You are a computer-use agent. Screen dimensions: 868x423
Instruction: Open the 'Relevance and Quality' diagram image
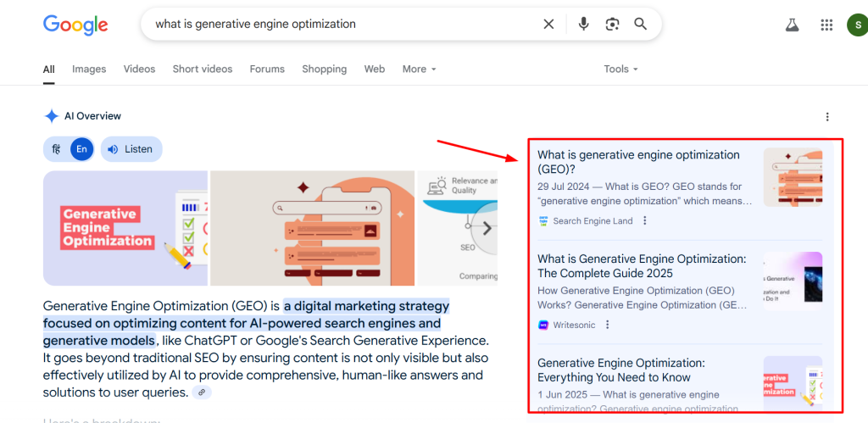click(457, 228)
